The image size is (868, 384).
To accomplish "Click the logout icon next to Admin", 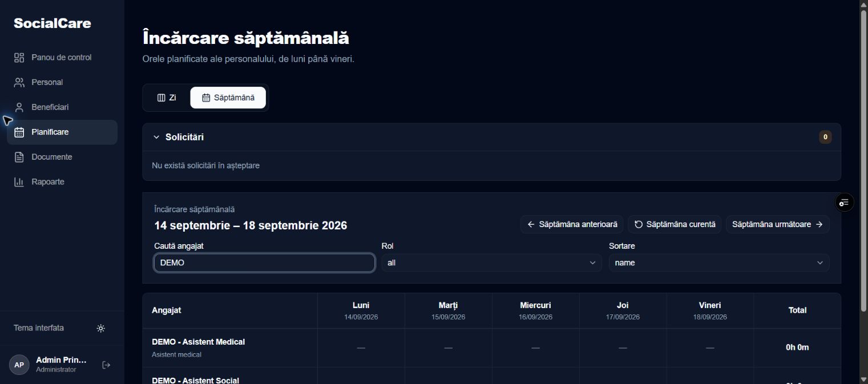I will tap(106, 365).
